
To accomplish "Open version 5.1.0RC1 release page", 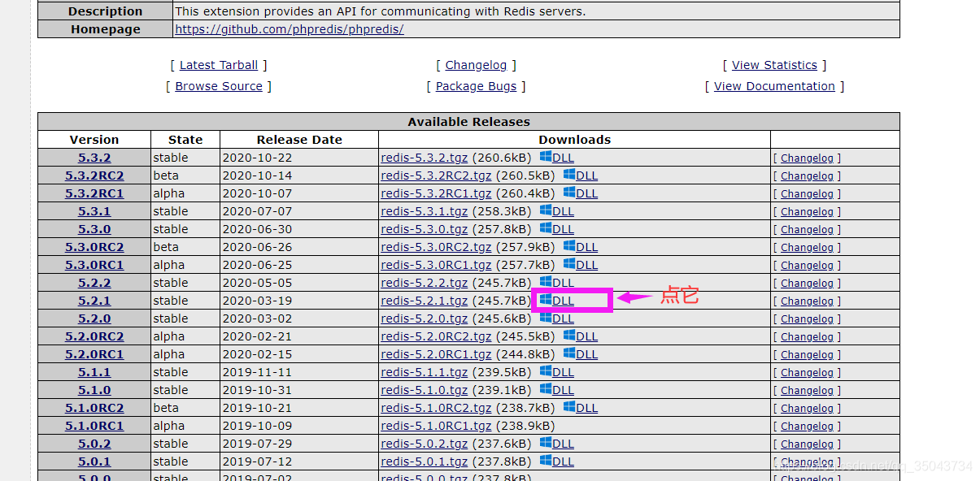I will [94, 426].
